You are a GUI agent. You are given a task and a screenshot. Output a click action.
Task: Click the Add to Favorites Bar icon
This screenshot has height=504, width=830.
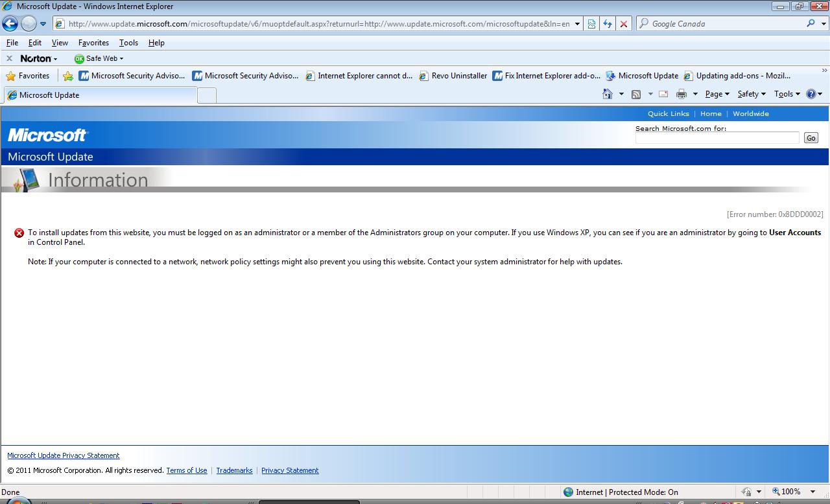(x=68, y=76)
